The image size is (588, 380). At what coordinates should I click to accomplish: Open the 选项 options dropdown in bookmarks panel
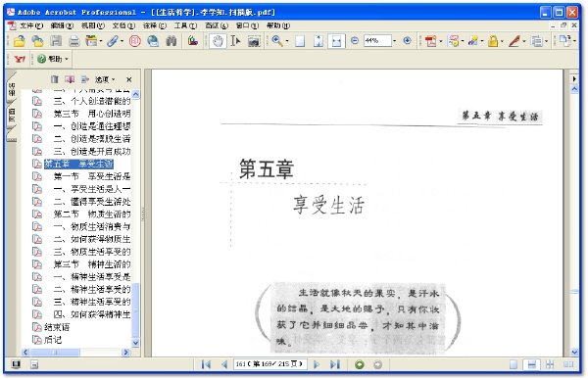tap(106, 79)
